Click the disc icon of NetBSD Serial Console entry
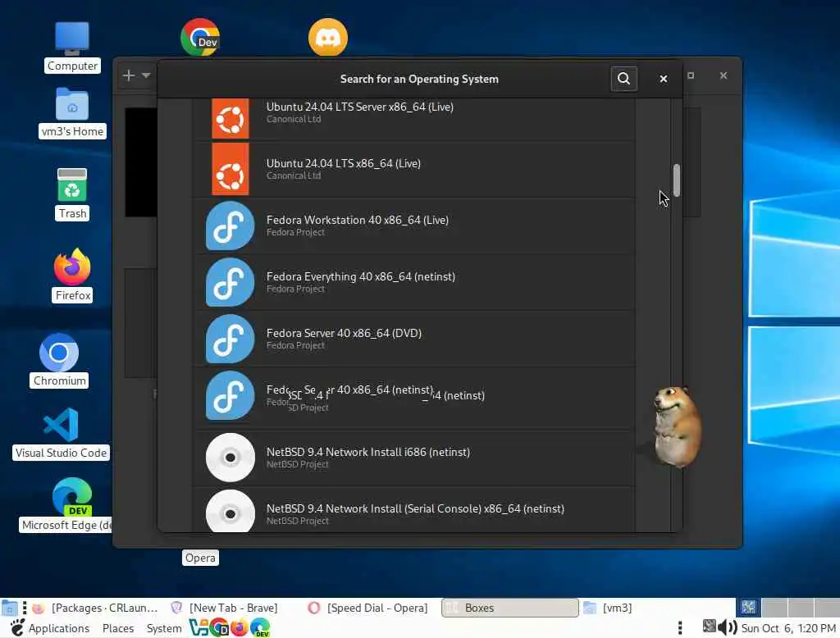Screen dimensions: 840x638 231,512
